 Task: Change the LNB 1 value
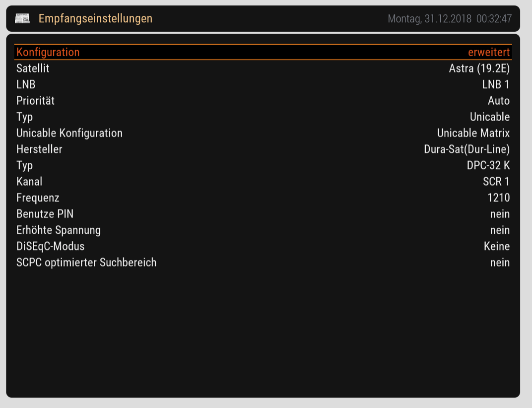[495, 85]
